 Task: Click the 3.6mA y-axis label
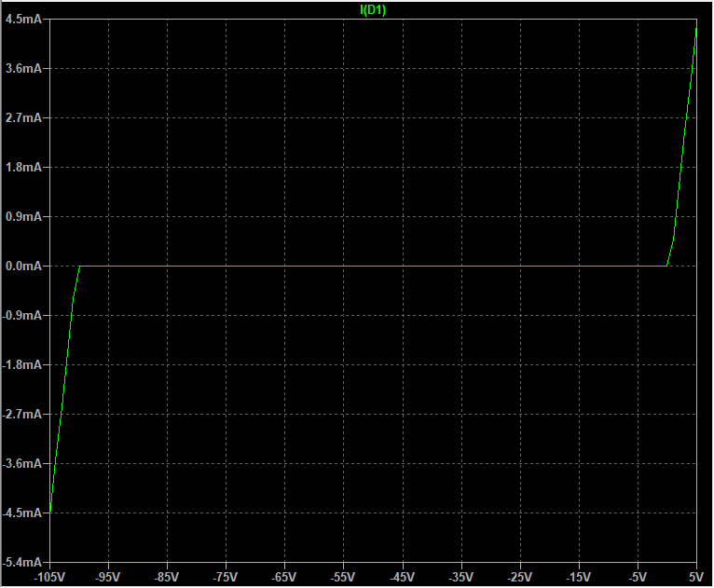coord(23,68)
